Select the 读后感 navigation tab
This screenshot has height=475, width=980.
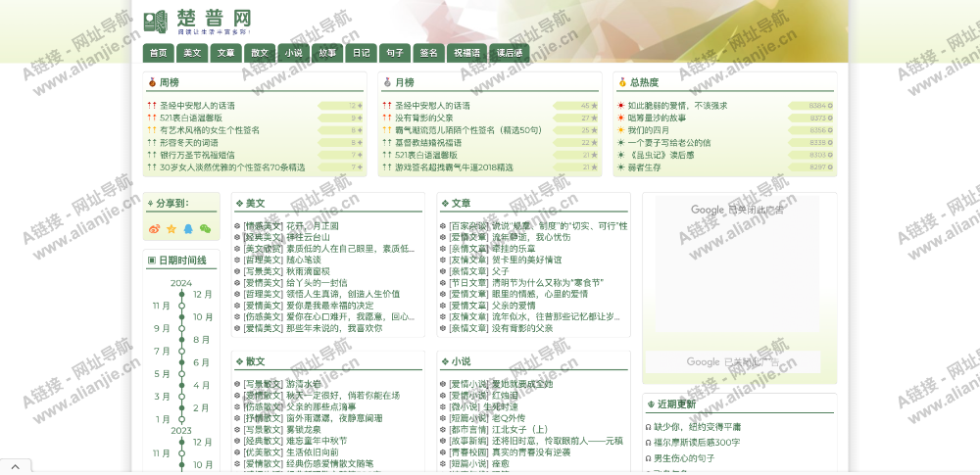[x=510, y=53]
